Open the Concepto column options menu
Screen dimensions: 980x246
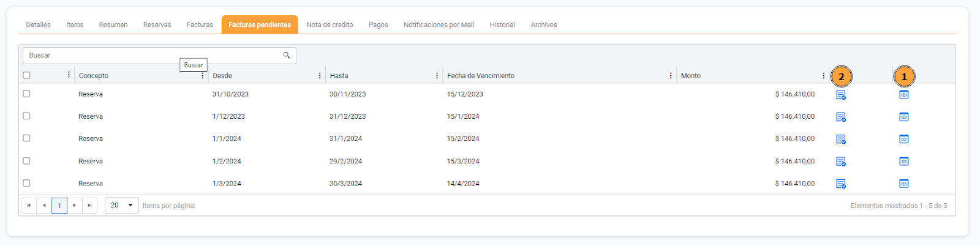click(203, 75)
